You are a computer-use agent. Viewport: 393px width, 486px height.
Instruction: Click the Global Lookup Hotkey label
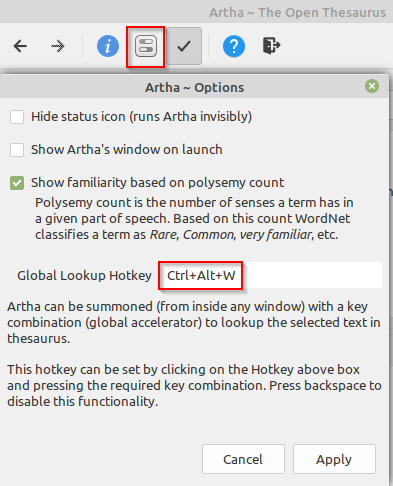[84, 276]
